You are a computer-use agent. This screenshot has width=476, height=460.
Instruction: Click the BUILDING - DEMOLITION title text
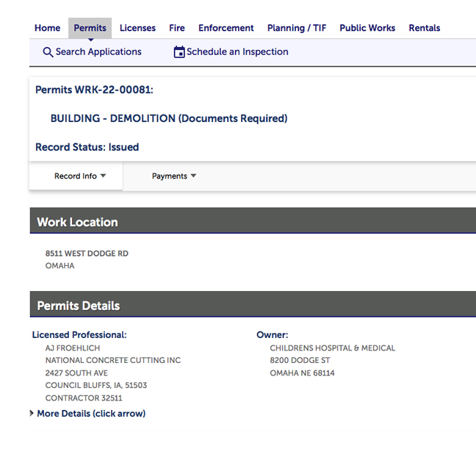pyautogui.click(x=169, y=118)
